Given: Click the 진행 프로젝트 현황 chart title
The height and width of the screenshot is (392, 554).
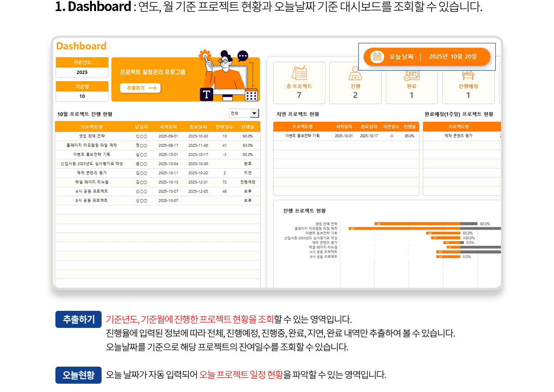Looking at the screenshot, I should (x=304, y=211).
